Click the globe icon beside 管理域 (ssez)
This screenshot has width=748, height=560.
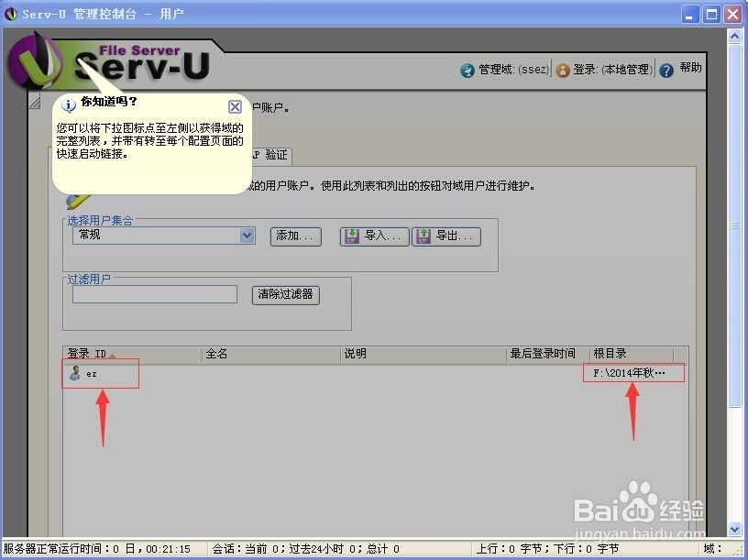tap(467, 70)
